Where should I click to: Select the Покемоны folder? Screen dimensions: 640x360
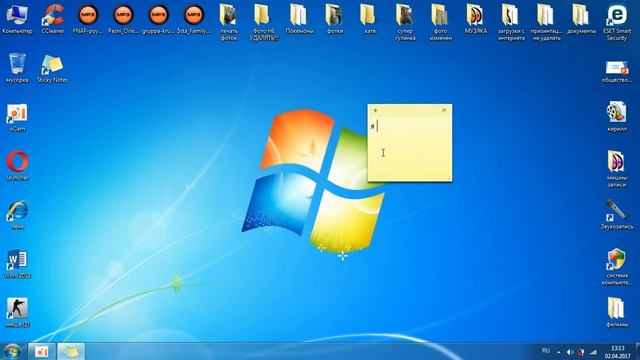300,19
